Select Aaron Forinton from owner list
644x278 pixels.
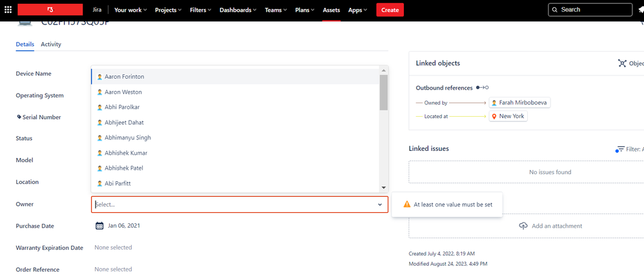pyautogui.click(x=236, y=77)
